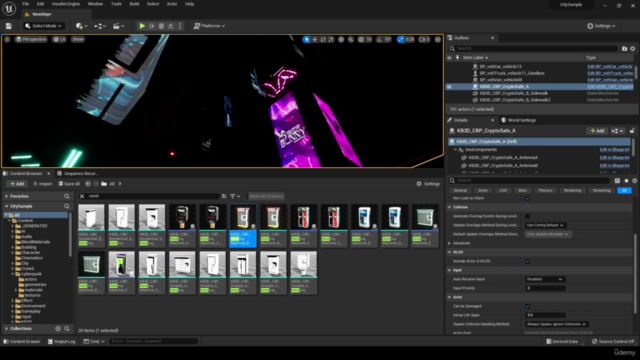Image resolution: width=640 pixels, height=360 pixels.
Task: Switch to the World Settings tab
Action: pos(518,120)
